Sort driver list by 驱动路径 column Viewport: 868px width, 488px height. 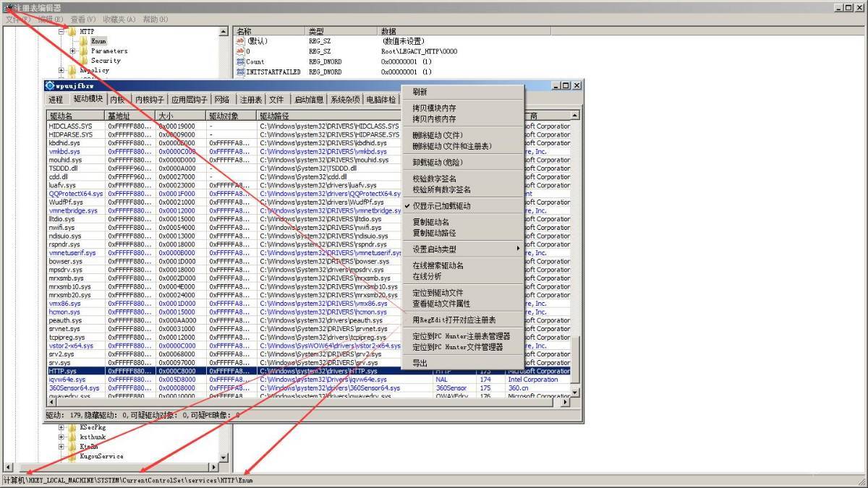point(329,116)
